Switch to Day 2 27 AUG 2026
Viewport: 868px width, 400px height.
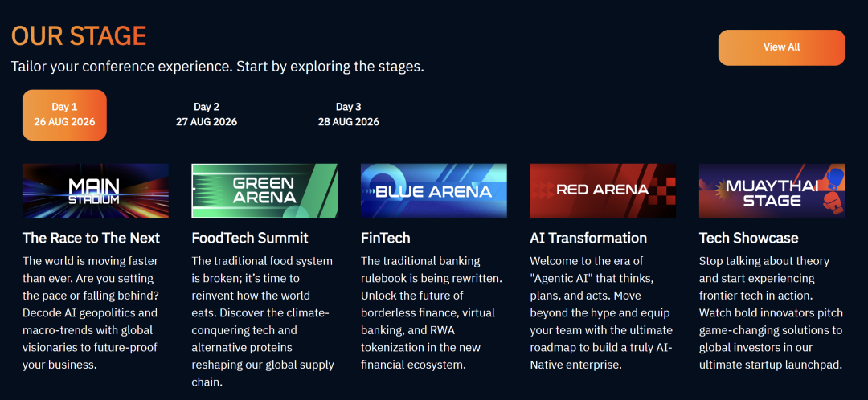coord(207,115)
